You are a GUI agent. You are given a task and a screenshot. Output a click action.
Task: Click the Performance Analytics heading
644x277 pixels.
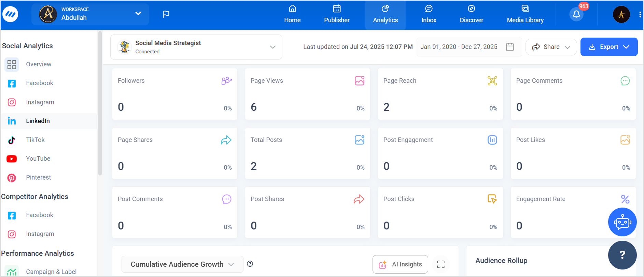click(x=38, y=253)
